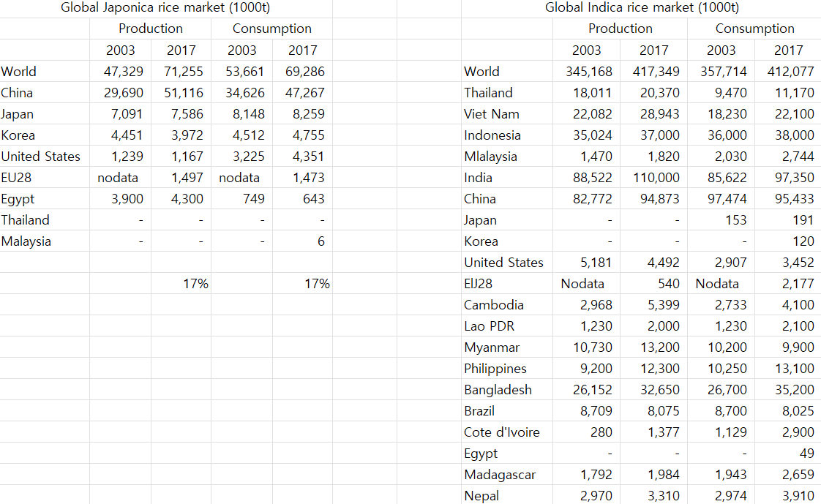Image resolution: width=821 pixels, height=504 pixels.
Task: Select India production 110,000
Action: click(x=656, y=178)
